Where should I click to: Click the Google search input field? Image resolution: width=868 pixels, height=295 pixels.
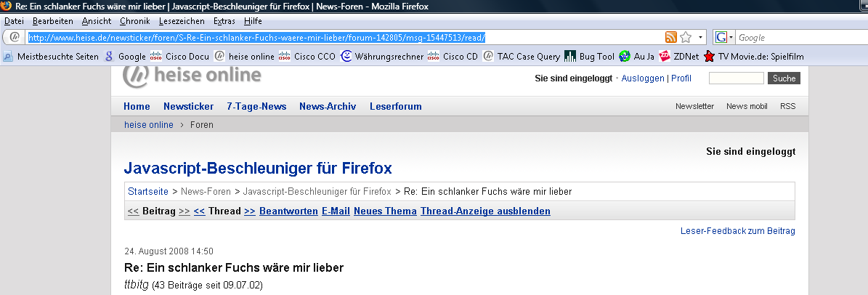click(x=802, y=38)
